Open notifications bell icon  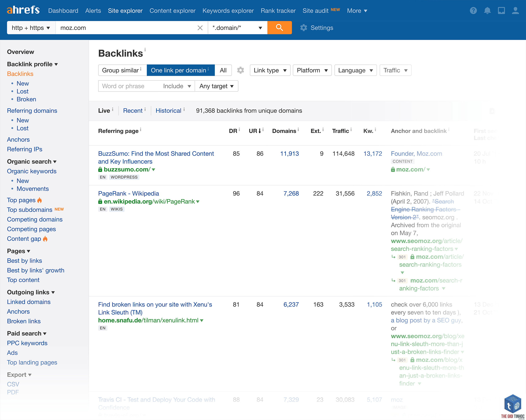point(487,11)
